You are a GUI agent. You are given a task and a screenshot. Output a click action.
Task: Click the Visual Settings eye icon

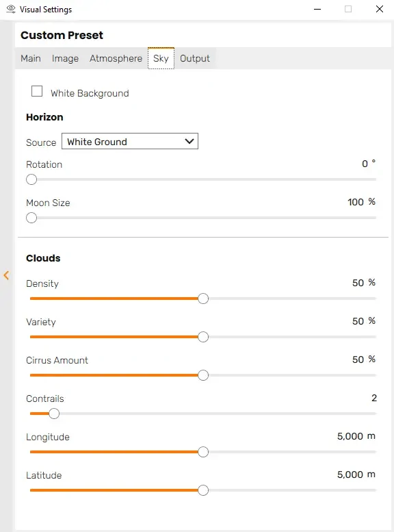pyautogui.click(x=11, y=9)
